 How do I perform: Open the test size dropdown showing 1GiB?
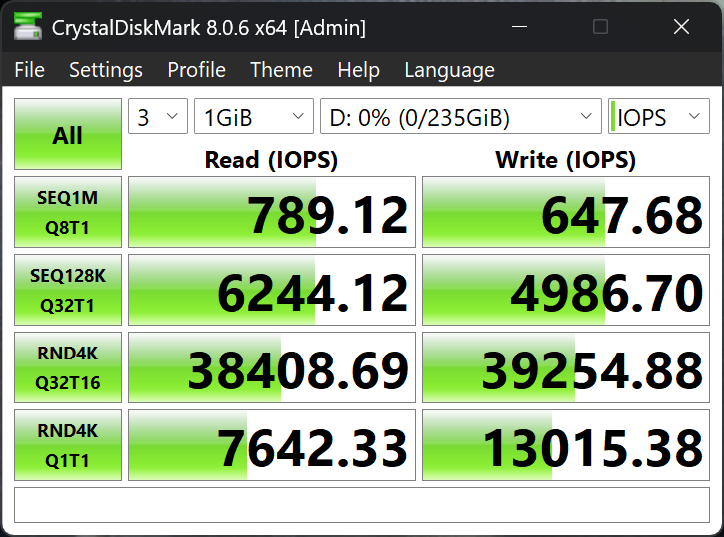click(x=254, y=116)
